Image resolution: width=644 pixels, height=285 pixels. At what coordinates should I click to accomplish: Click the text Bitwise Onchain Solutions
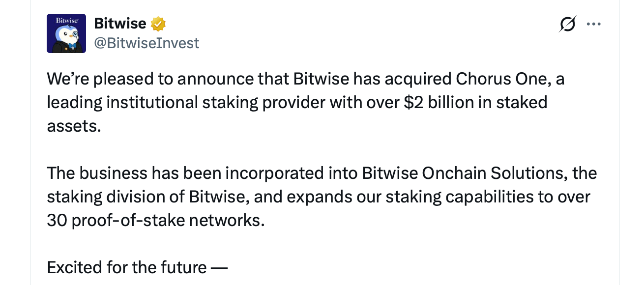point(466,172)
